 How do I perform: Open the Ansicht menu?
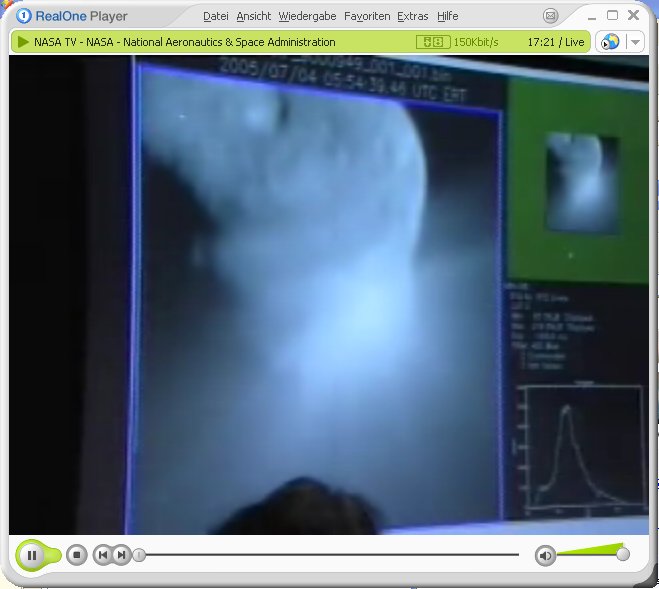(253, 16)
